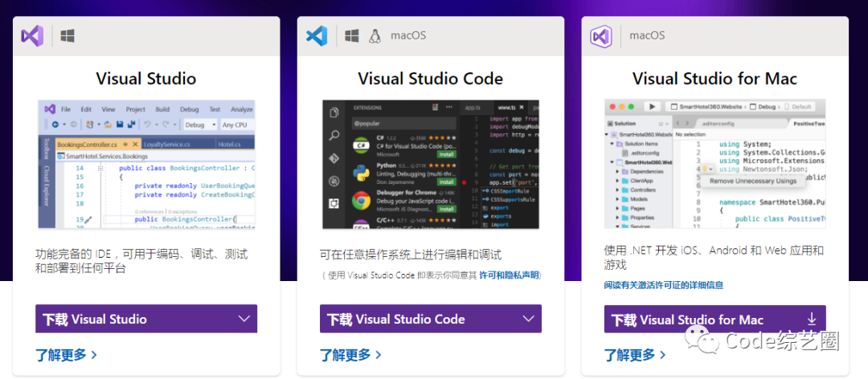
Task: Click the blue Visual Studio Code logo
Action: pyautogui.click(x=317, y=36)
